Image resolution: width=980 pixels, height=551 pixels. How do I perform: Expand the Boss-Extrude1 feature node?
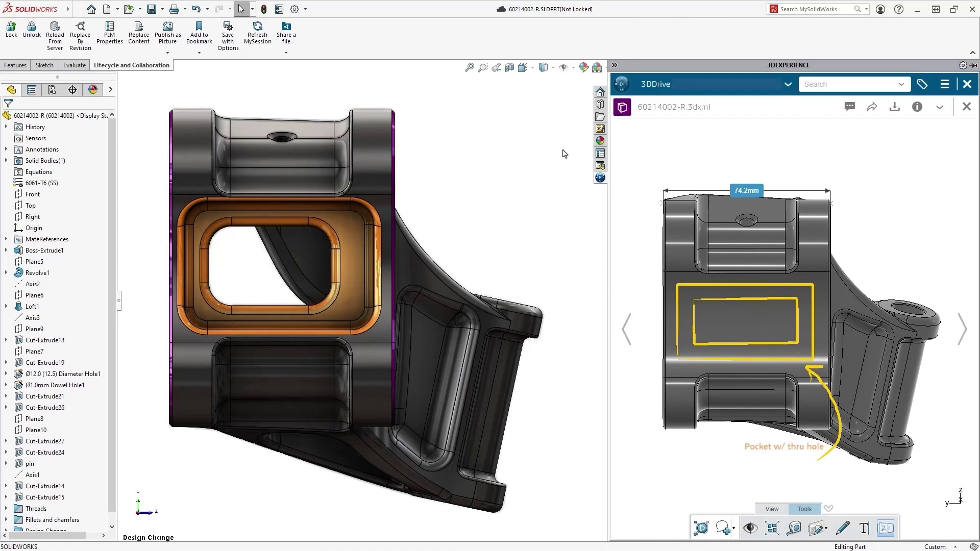pyautogui.click(x=6, y=250)
